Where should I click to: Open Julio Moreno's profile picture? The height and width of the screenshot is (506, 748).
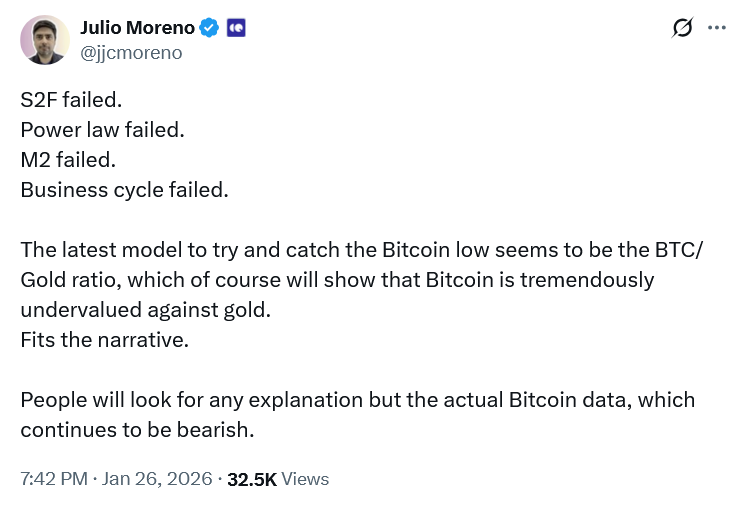click(x=45, y=40)
